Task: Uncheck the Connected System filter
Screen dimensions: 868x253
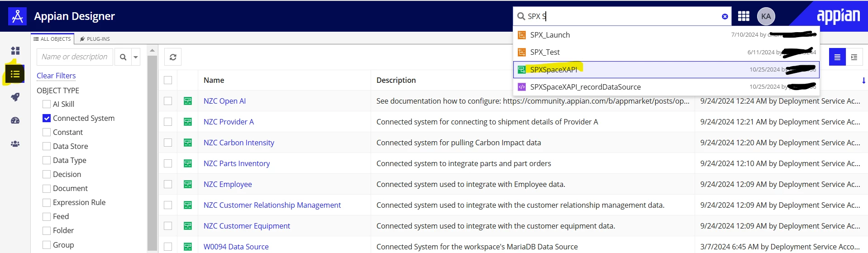Action: pos(47,118)
